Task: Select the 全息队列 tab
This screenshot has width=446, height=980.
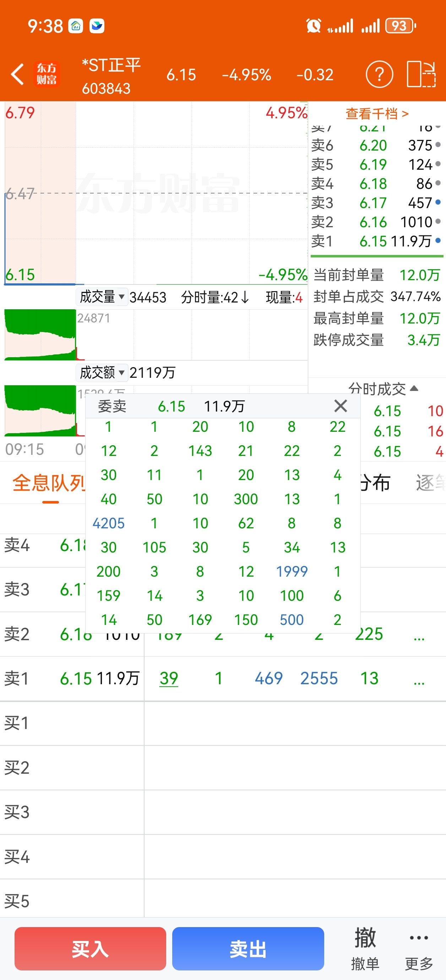Action: pos(49,484)
